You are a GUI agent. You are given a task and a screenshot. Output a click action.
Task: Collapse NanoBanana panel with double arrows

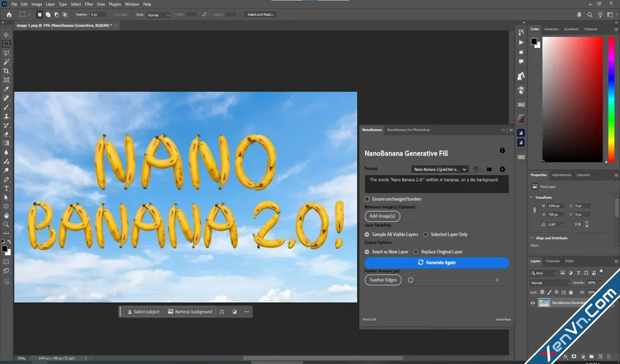click(x=503, y=130)
